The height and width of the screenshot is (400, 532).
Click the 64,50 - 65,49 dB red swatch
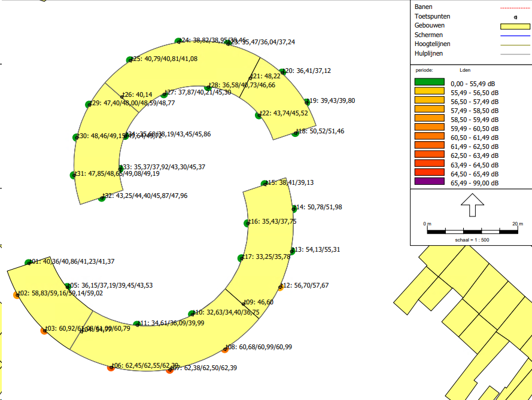pyautogui.click(x=429, y=172)
